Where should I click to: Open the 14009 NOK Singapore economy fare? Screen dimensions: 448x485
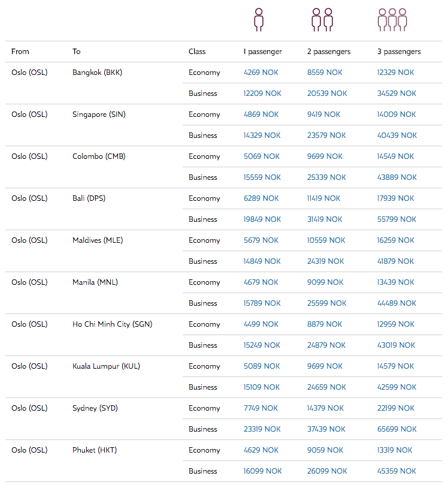pyautogui.click(x=396, y=115)
